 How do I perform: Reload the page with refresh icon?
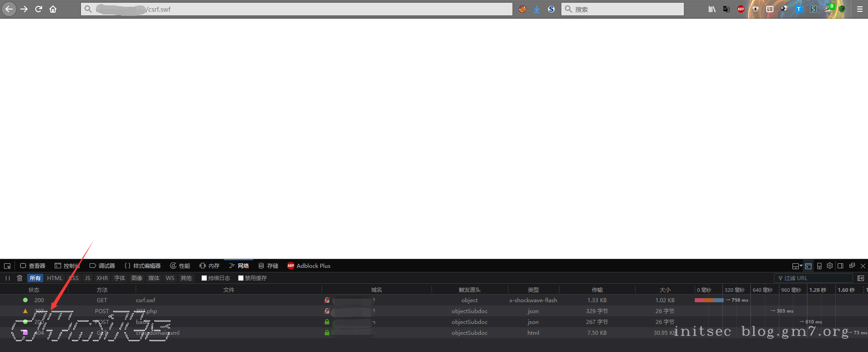pyautogui.click(x=38, y=9)
